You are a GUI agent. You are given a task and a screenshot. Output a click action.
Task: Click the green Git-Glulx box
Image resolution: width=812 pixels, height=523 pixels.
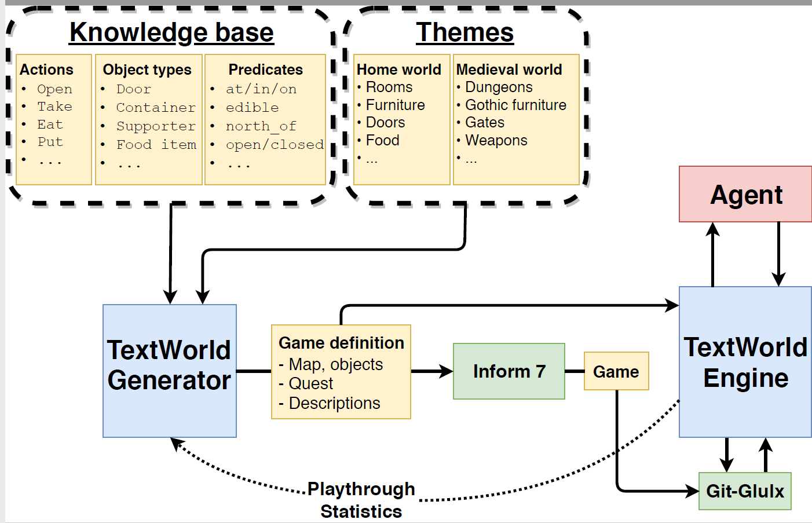point(745,491)
